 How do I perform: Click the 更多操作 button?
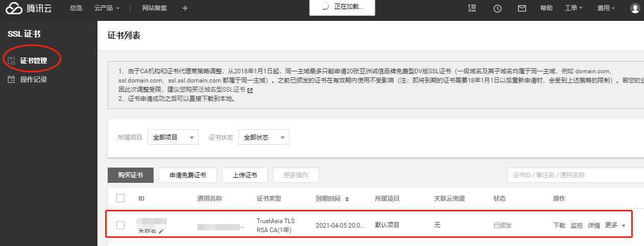click(x=296, y=175)
